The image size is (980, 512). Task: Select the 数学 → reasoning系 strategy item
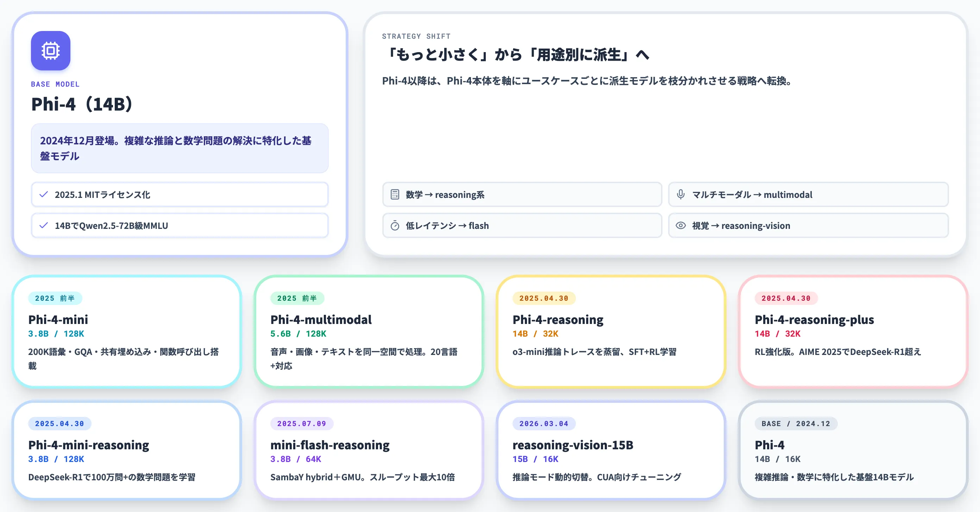tap(522, 194)
